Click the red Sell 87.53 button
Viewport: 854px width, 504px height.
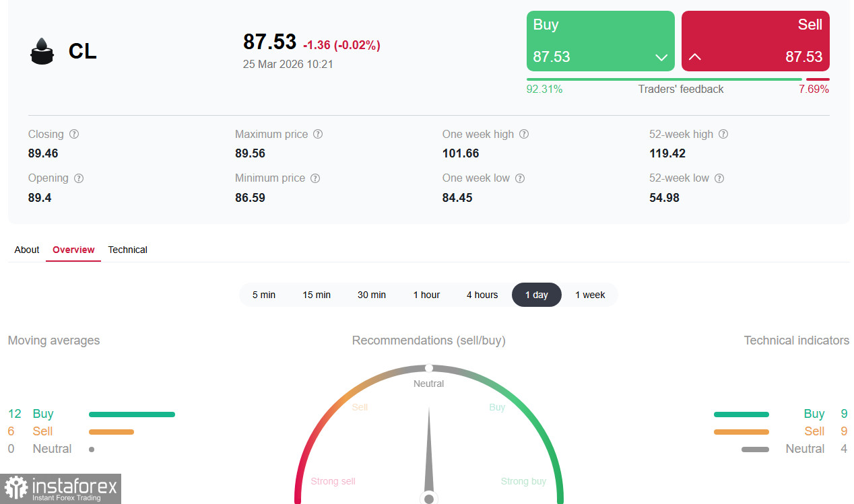point(756,41)
